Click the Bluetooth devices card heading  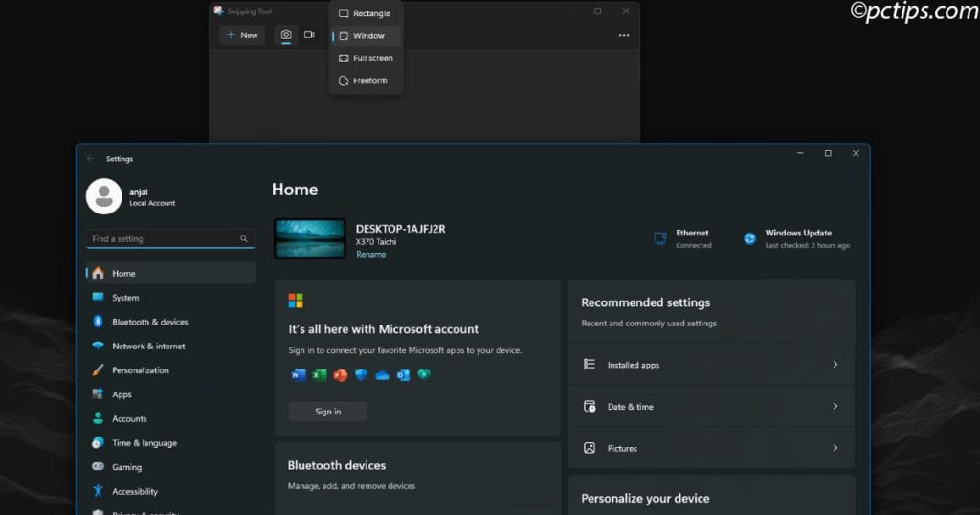[x=336, y=465]
